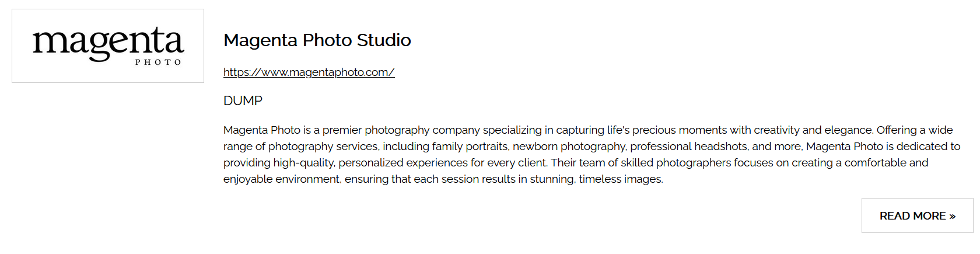980x254 pixels.
Task: Click the double arrow on READ MORE
Action: click(x=952, y=216)
